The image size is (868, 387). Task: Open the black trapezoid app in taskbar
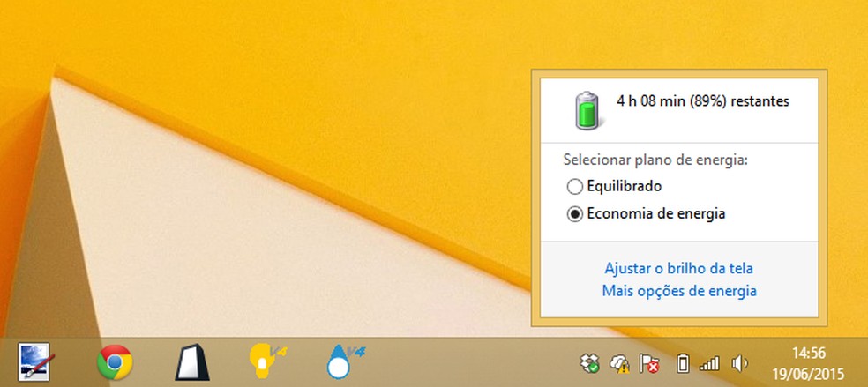click(192, 362)
